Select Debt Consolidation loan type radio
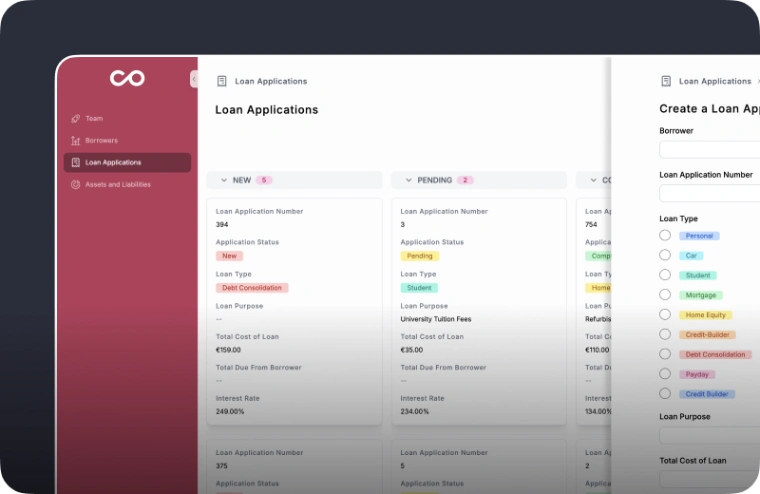760x494 pixels. pyautogui.click(x=665, y=354)
